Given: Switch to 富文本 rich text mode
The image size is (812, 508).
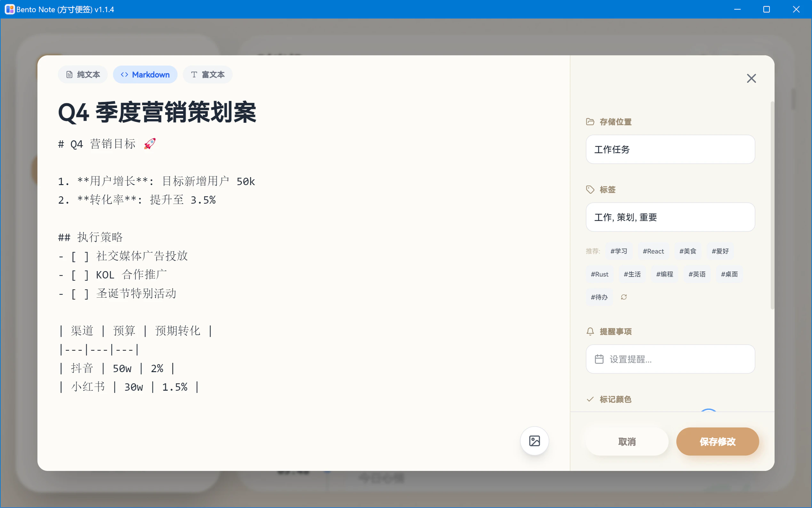Looking at the screenshot, I should tap(207, 74).
